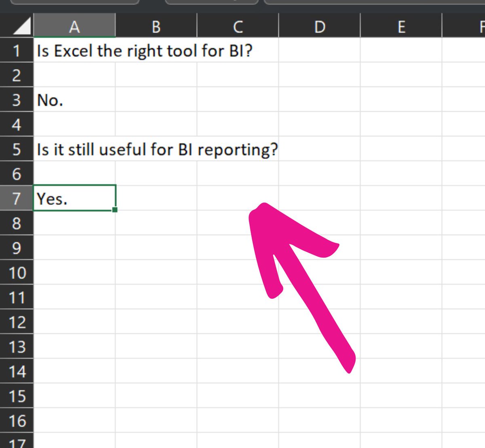Click the cell with 'Is it still useful for BI reporting?'
This screenshot has width=485, height=448.
point(75,149)
